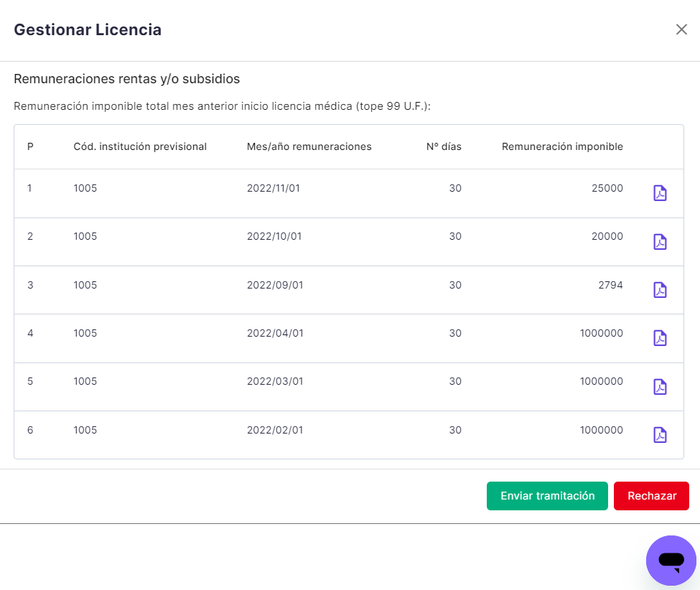Open the PDF document for row 2022/10/01
Image resolution: width=700 pixels, height=590 pixels.
coord(660,242)
